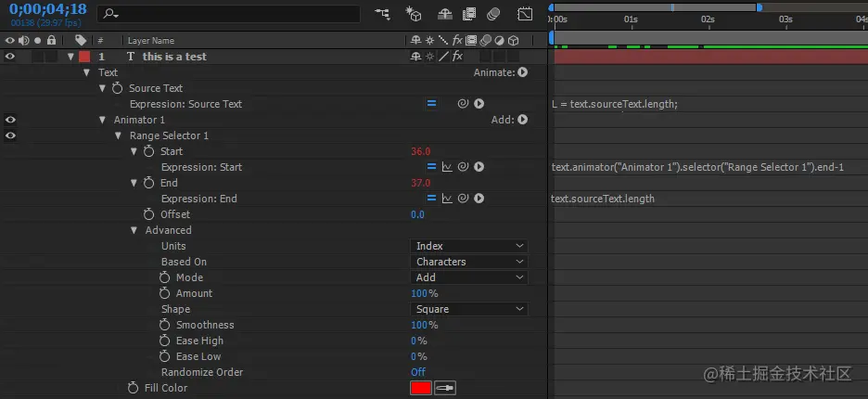Viewport: 868px width, 399px height.
Task: Enable motion blur icon in timeline toolbar
Action: [493, 14]
